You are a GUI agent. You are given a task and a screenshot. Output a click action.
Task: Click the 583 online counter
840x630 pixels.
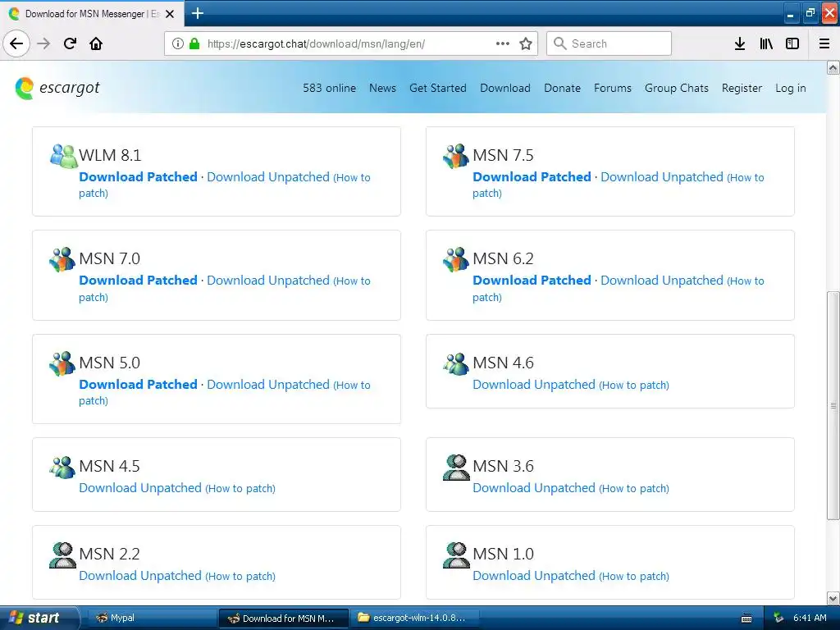(329, 88)
